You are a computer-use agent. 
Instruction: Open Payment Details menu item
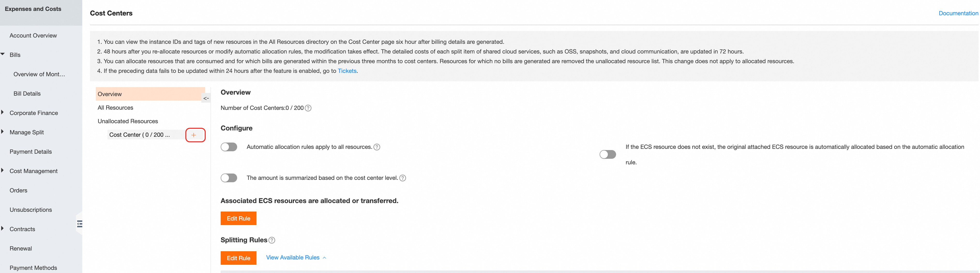pyautogui.click(x=31, y=152)
